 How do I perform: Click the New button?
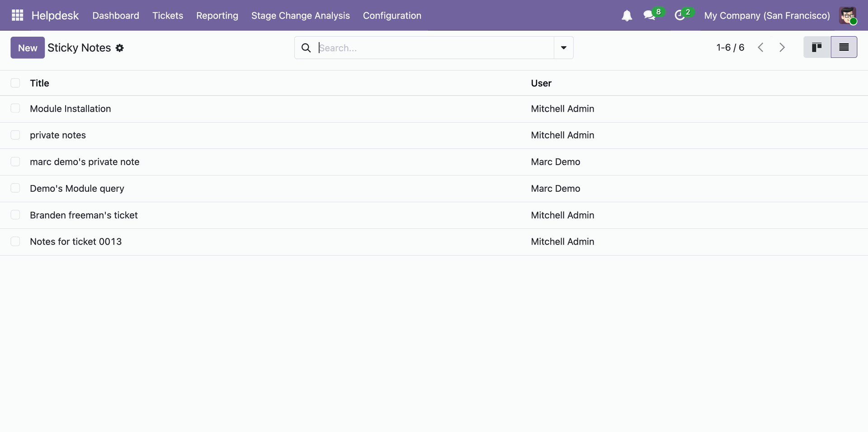(x=28, y=48)
